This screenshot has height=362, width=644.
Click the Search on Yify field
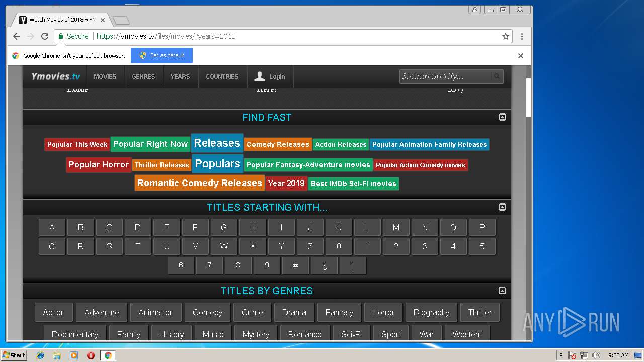(445, 76)
